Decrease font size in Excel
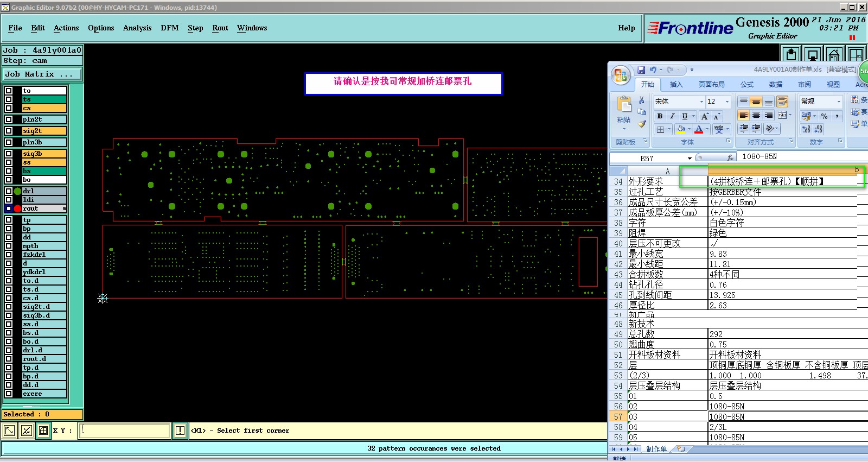This screenshot has width=868, height=462. 716,116
